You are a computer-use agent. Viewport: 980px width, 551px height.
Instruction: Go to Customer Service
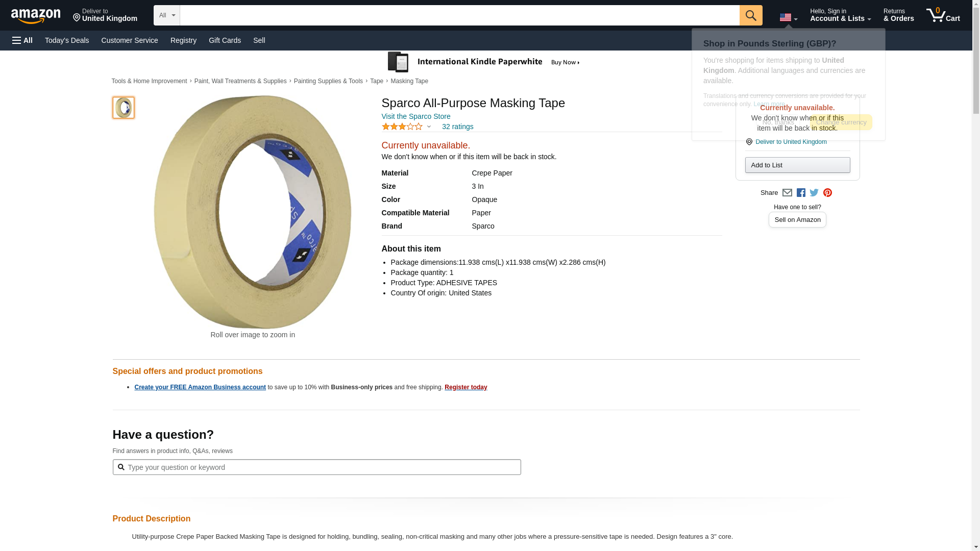click(130, 40)
